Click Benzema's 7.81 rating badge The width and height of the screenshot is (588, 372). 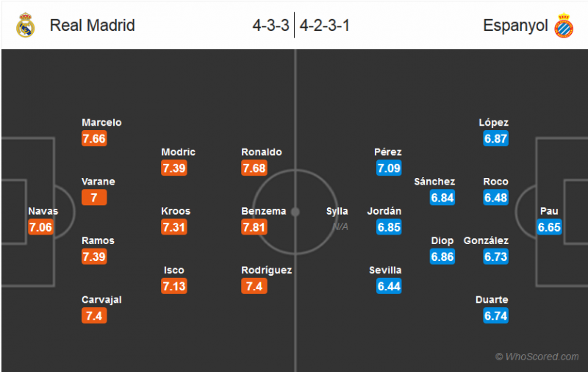pos(254,227)
